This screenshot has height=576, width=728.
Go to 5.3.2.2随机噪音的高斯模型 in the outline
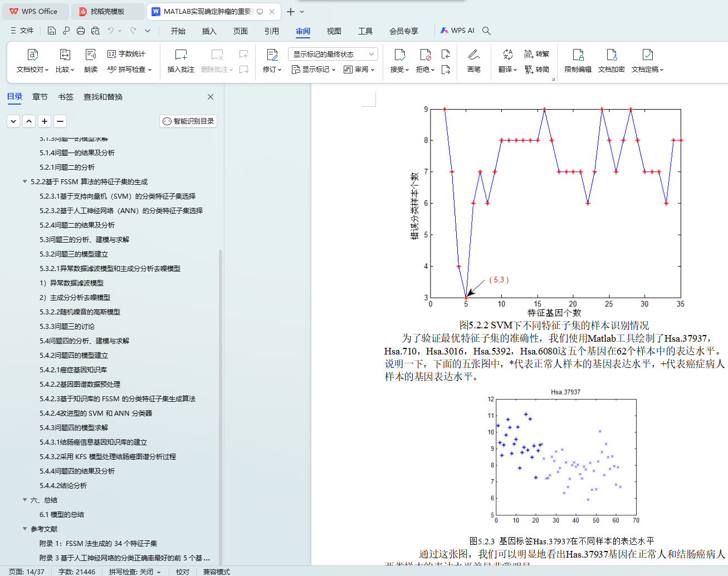click(x=80, y=312)
